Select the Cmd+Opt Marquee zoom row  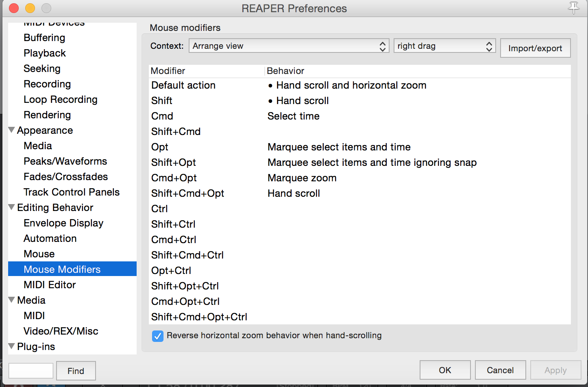pos(302,178)
